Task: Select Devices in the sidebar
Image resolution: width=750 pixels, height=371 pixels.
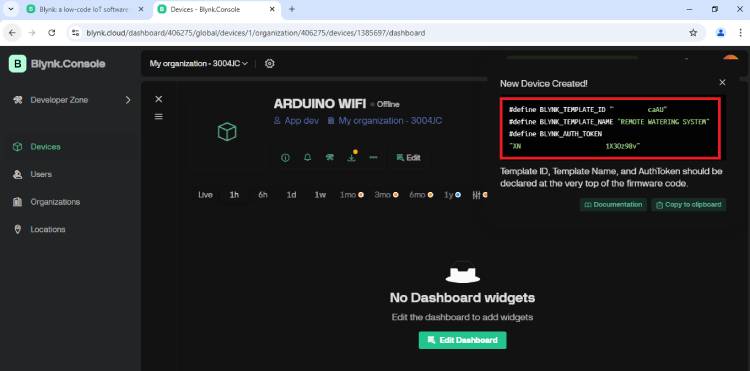Action: [45, 147]
